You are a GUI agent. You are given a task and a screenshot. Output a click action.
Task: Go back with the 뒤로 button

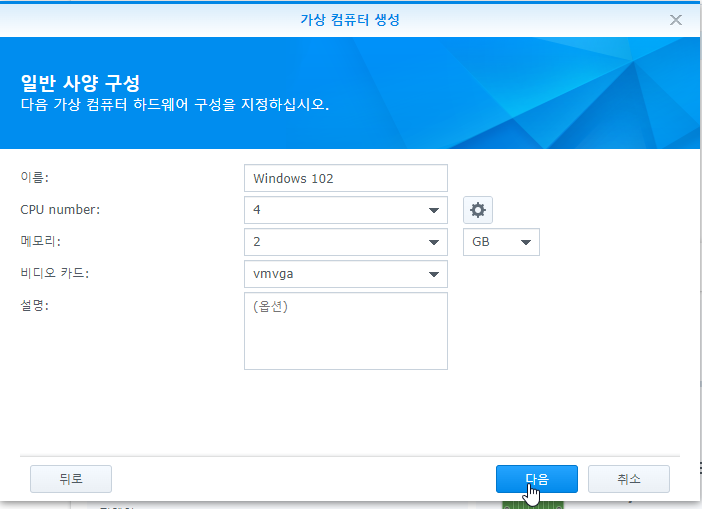click(x=71, y=479)
